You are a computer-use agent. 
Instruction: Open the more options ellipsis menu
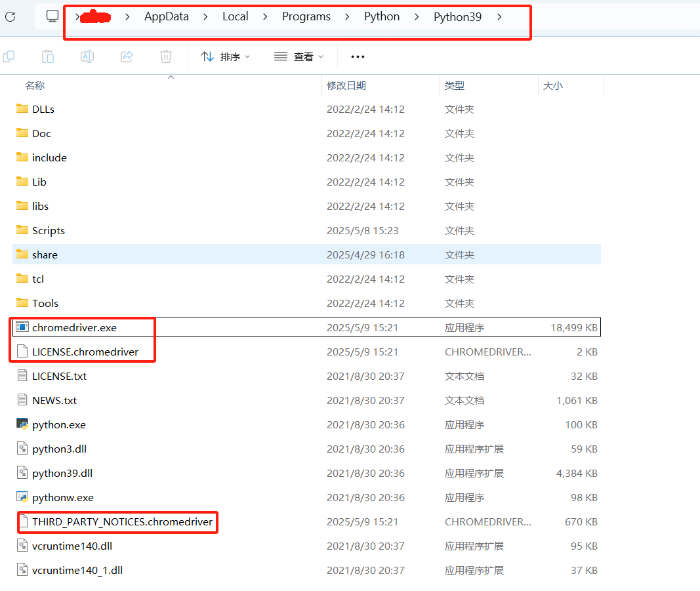(358, 56)
